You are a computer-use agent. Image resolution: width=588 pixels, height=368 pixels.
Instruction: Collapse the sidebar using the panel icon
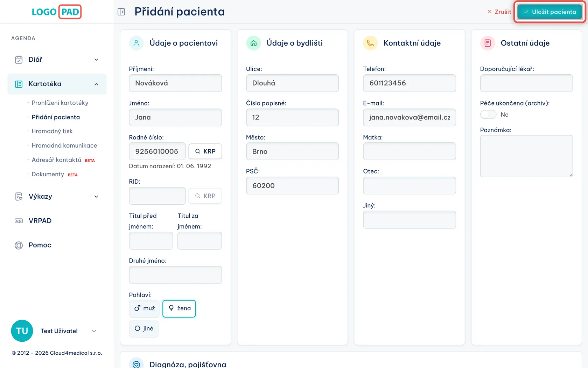pos(121,12)
